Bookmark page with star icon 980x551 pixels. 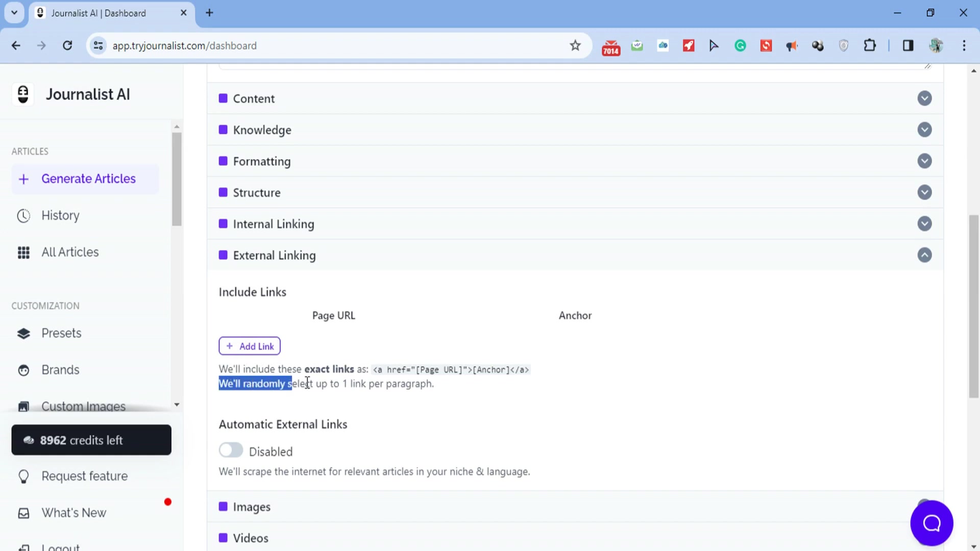[x=575, y=46]
